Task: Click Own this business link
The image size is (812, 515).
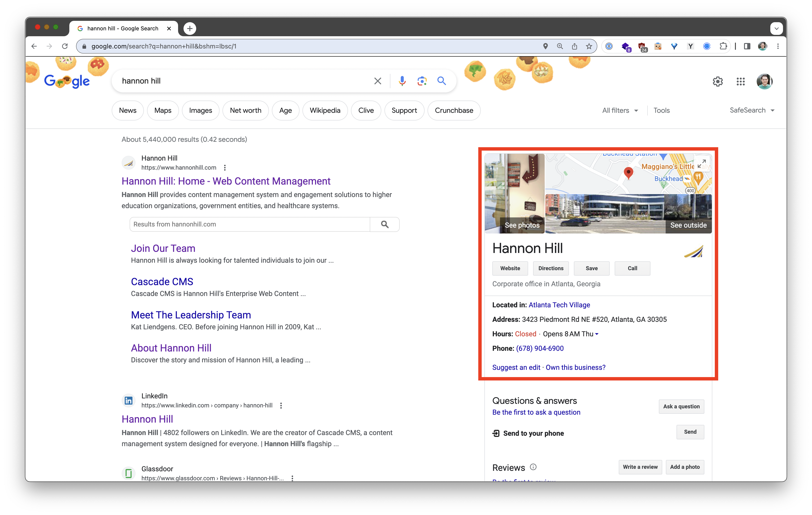Action: [x=575, y=367]
